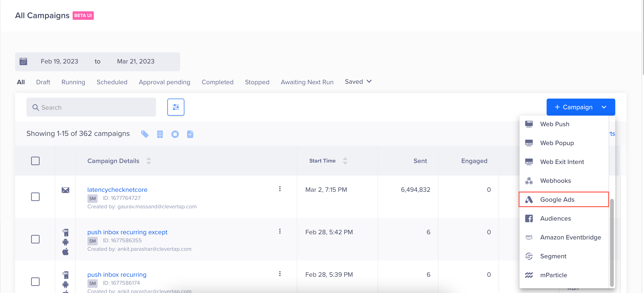Image resolution: width=644 pixels, height=293 pixels.
Task: Sort by Campaign Details column arrows
Action: pos(149,161)
